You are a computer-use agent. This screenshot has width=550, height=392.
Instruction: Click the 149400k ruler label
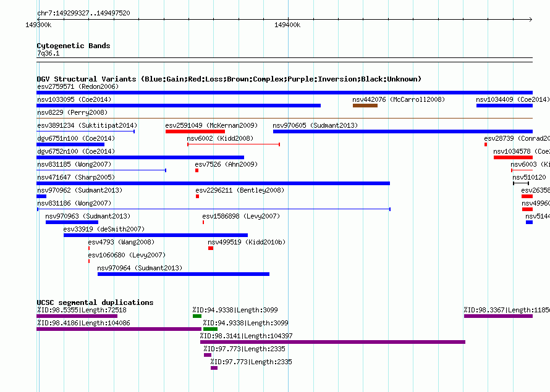click(287, 25)
